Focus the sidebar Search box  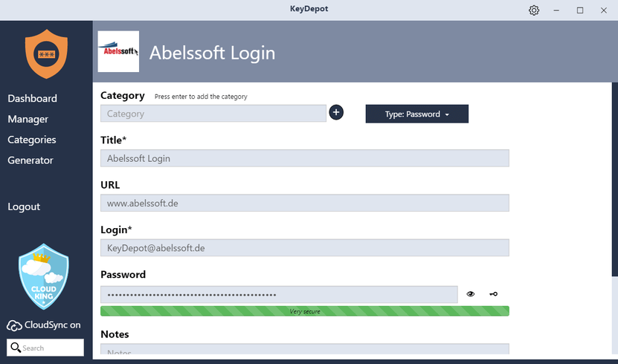[45, 348]
